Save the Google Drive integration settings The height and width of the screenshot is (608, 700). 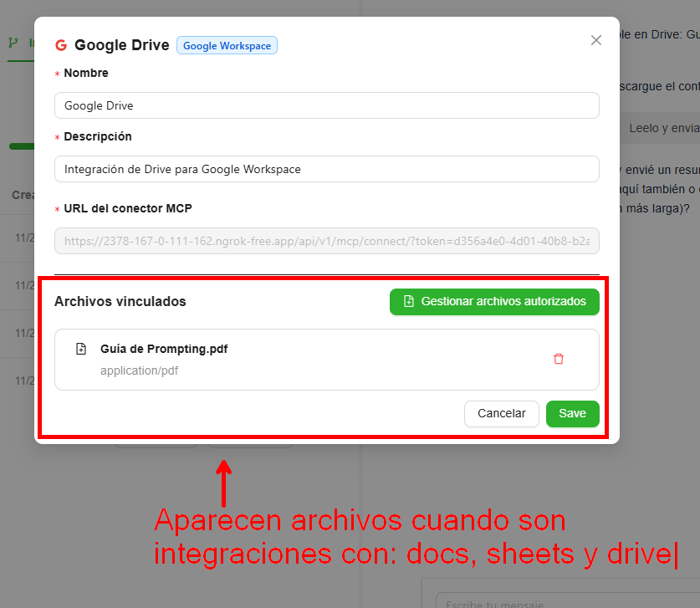(572, 413)
